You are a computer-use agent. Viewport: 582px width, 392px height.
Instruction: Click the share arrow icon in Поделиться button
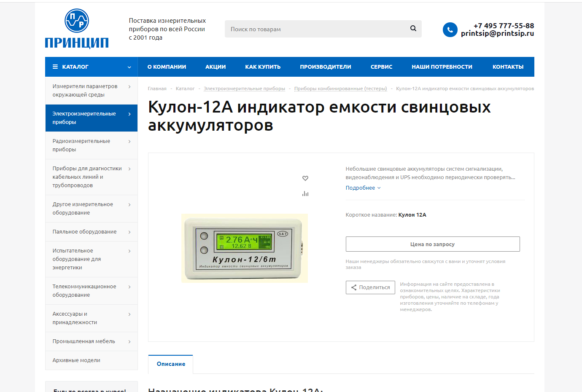pos(354,287)
